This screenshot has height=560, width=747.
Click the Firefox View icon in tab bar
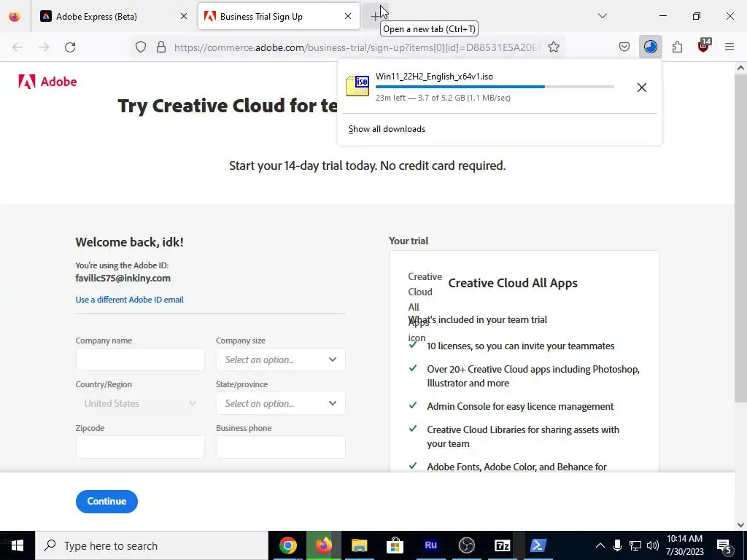pyautogui.click(x=15, y=16)
